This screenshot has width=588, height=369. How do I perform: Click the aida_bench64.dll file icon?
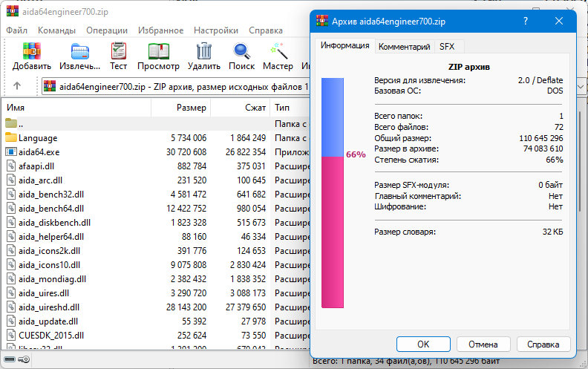pos(11,208)
